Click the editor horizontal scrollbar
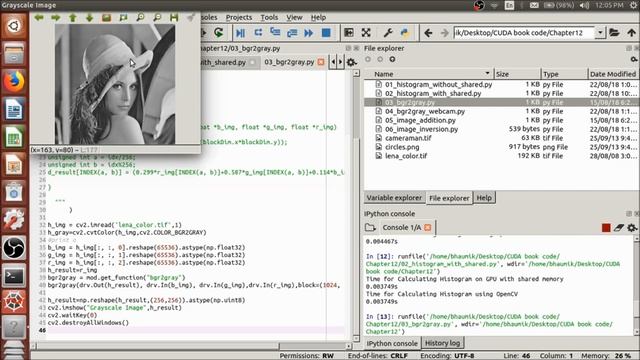The height and width of the screenshot is (360, 640). click(x=191, y=346)
